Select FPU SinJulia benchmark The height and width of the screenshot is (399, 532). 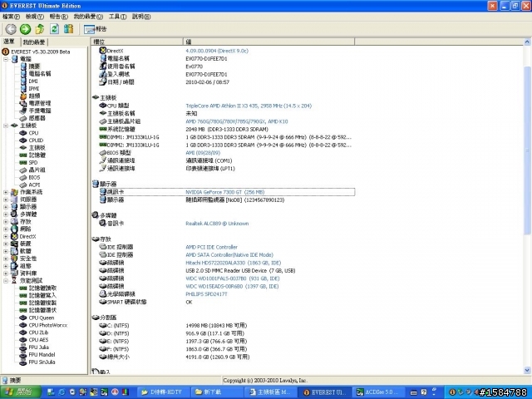[x=42, y=362]
